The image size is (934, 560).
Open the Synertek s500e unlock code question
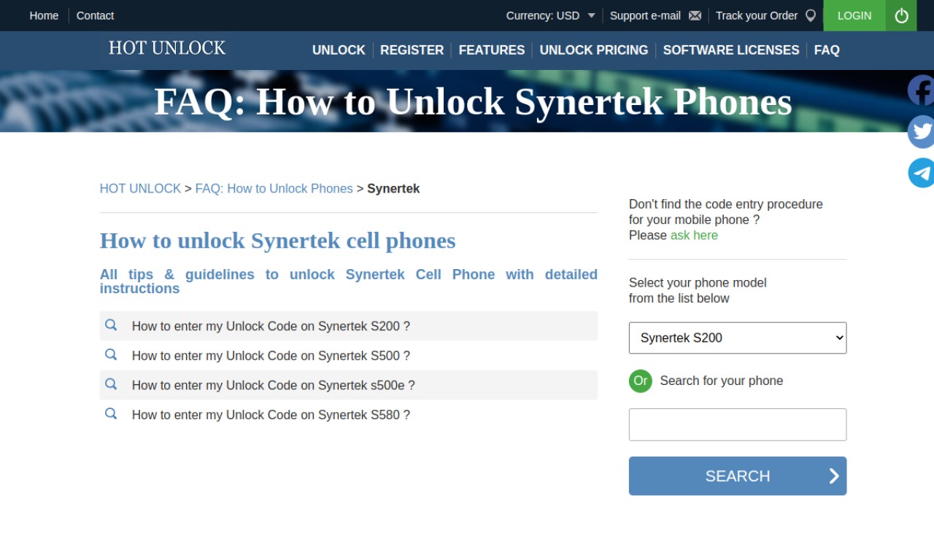coord(273,385)
